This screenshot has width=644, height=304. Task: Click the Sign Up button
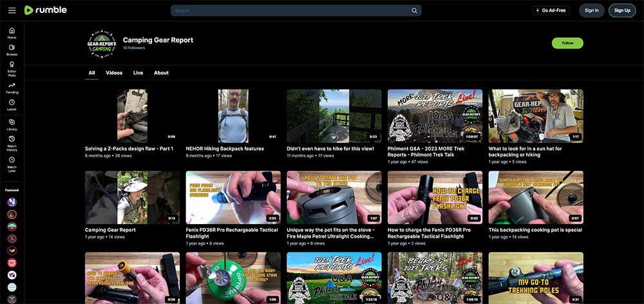tap(622, 10)
